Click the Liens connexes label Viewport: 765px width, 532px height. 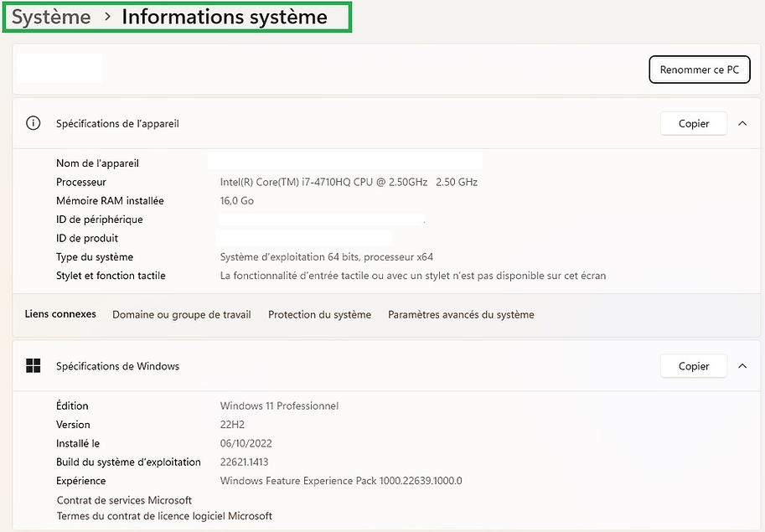60,314
